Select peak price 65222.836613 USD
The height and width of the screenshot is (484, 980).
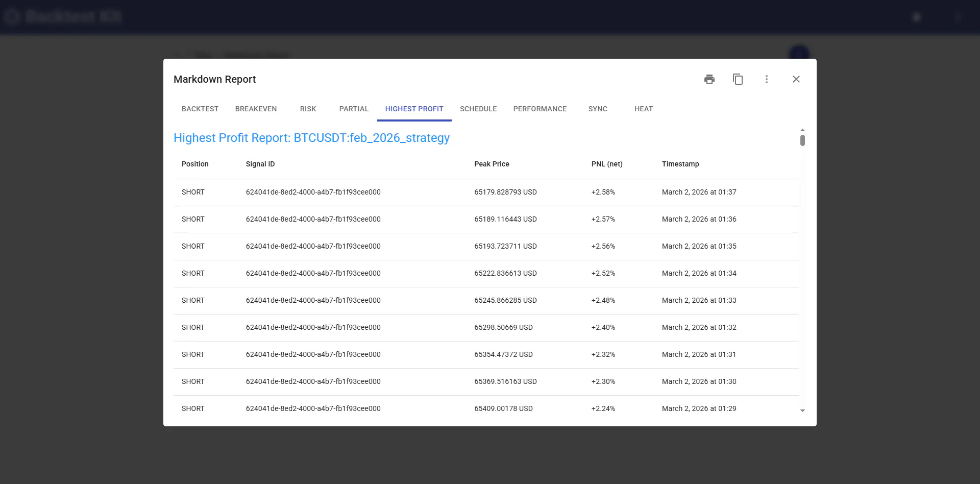(505, 273)
